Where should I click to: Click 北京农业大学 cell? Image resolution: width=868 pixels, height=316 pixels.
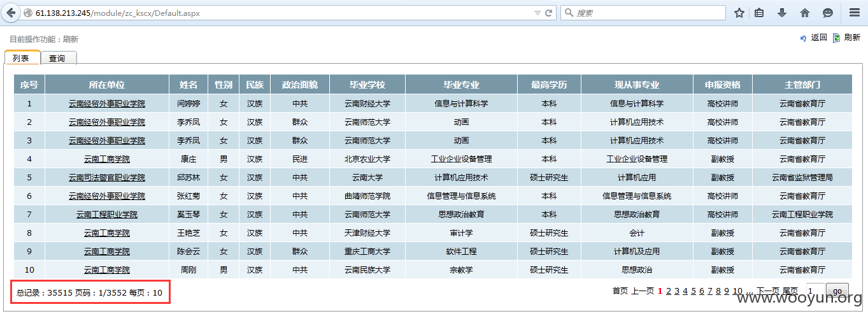[x=367, y=159]
